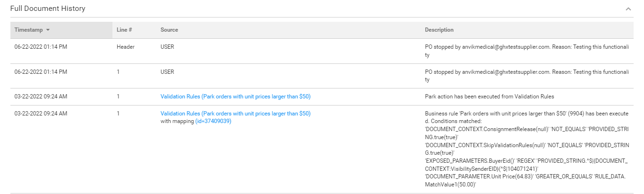Click the 'with mapping' text
Screen dimensions: 644x194
[177, 121]
